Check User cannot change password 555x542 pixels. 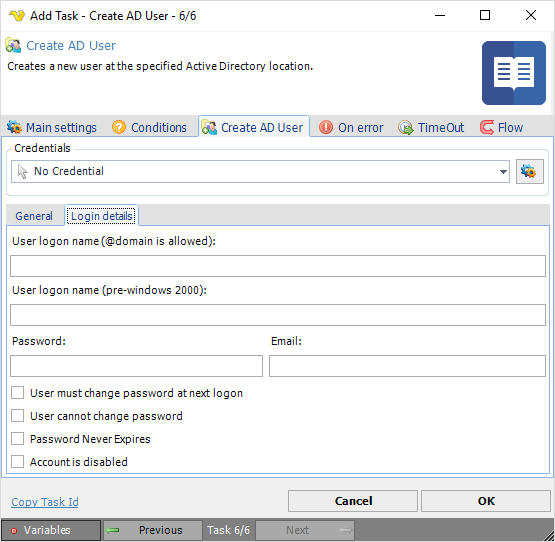point(18,416)
